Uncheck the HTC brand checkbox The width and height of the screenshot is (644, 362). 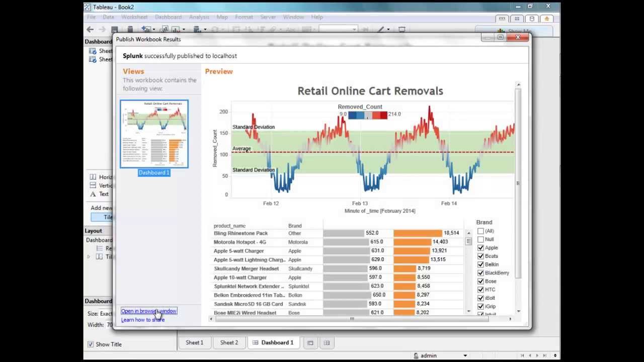click(x=480, y=290)
